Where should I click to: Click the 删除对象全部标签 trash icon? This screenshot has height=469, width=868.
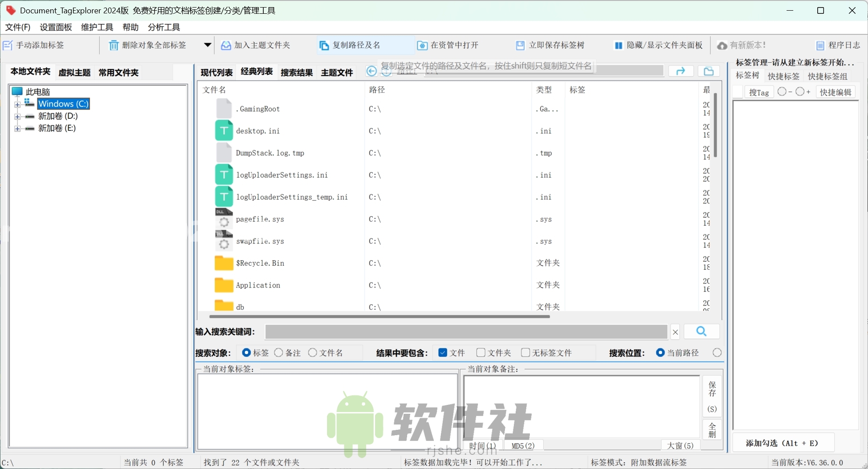(x=113, y=45)
